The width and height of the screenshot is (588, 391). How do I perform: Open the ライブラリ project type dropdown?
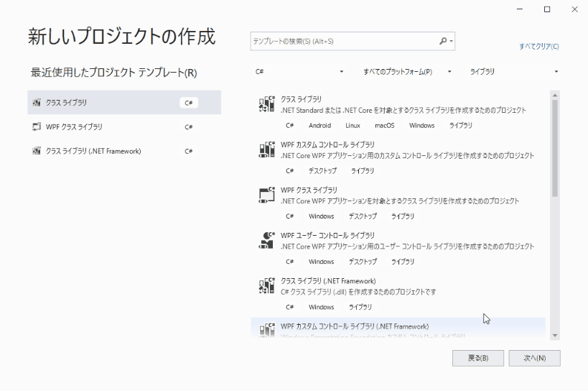(x=513, y=72)
